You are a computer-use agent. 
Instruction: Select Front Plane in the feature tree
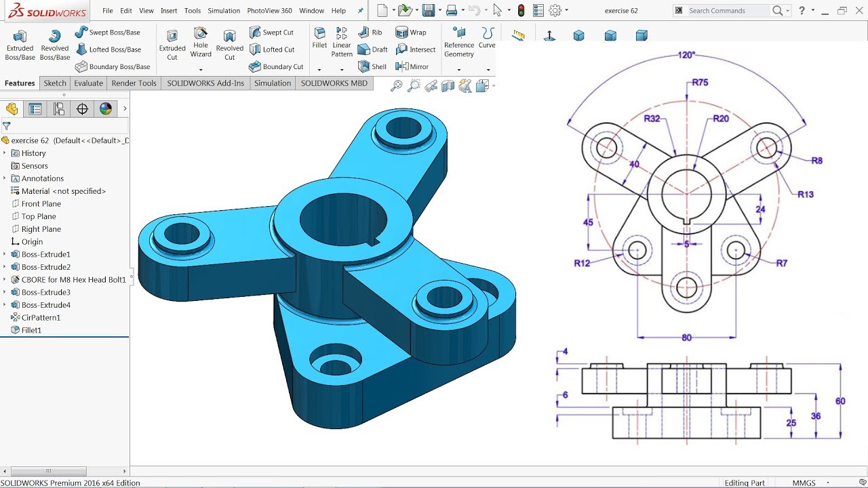[41, 204]
